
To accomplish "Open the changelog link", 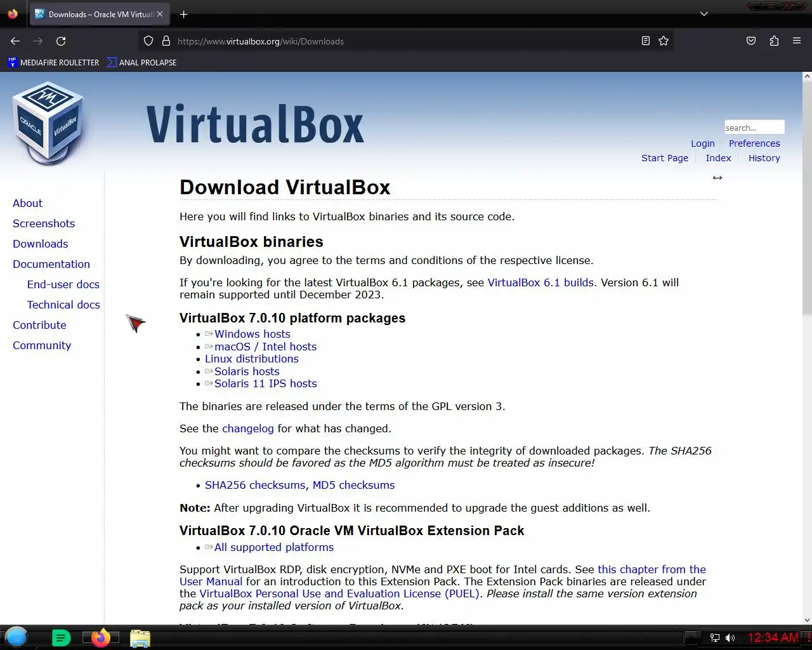I will click(248, 428).
